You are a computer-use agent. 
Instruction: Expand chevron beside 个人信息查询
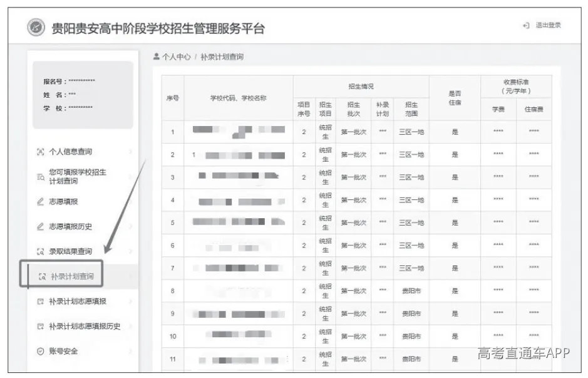click(x=130, y=152)
